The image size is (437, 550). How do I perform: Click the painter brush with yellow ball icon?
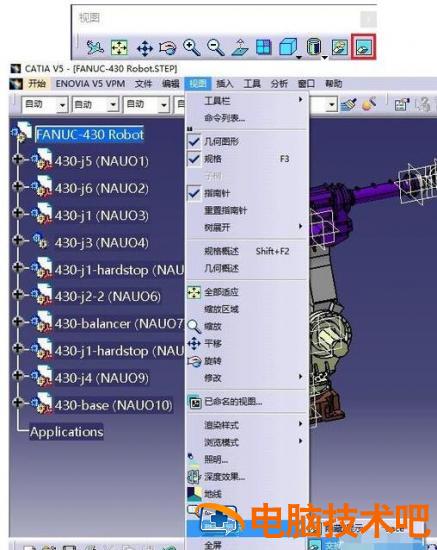click(369, 104)
